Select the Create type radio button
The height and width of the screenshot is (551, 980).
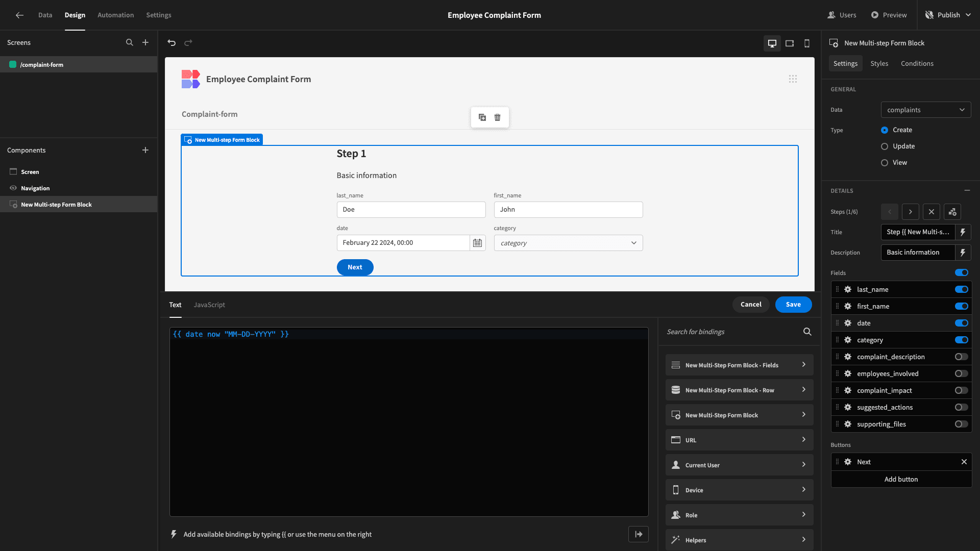click(885, 130)
